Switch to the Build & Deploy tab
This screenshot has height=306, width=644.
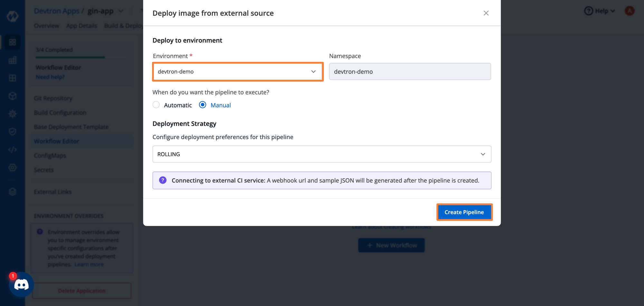click(x=124, y=26)
